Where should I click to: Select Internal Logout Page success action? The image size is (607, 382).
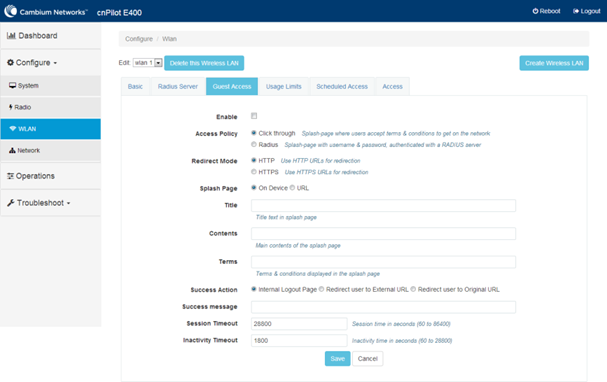tap(254, 289)
